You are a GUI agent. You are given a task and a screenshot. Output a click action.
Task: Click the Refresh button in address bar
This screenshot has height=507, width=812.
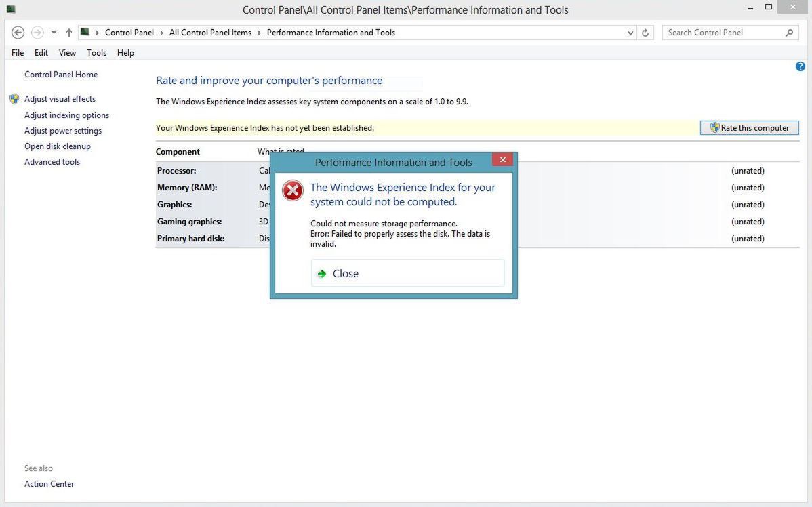(645, 33)
